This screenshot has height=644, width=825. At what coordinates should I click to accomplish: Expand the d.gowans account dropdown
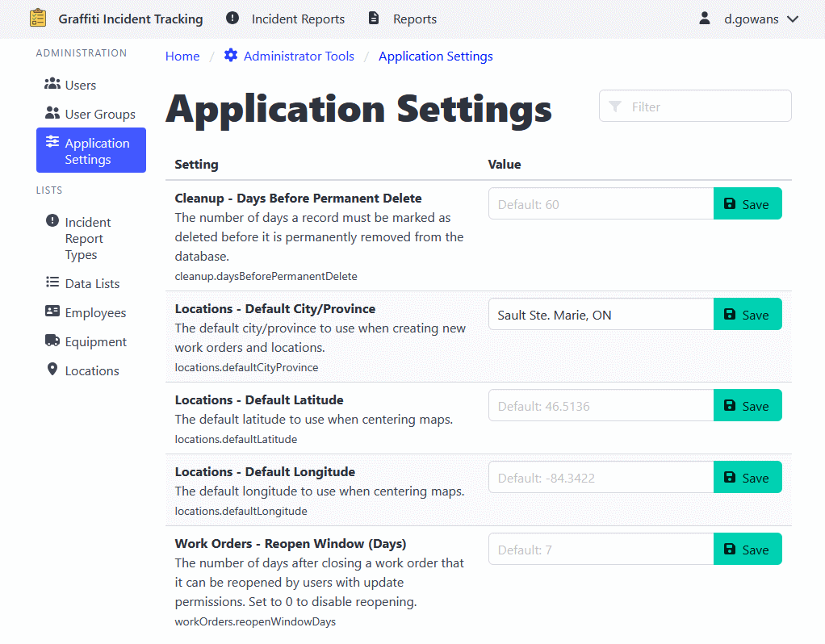point(752,19)
